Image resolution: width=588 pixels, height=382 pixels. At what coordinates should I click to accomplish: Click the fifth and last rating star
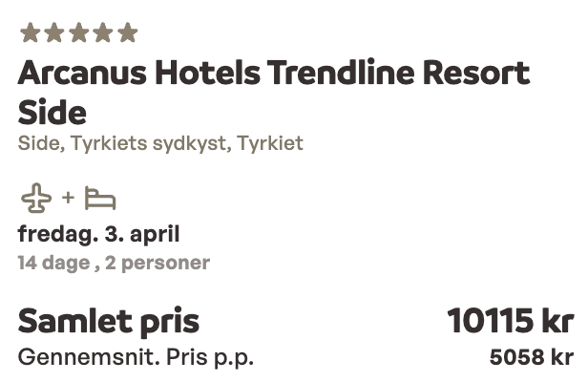click(x=128, y=33)
